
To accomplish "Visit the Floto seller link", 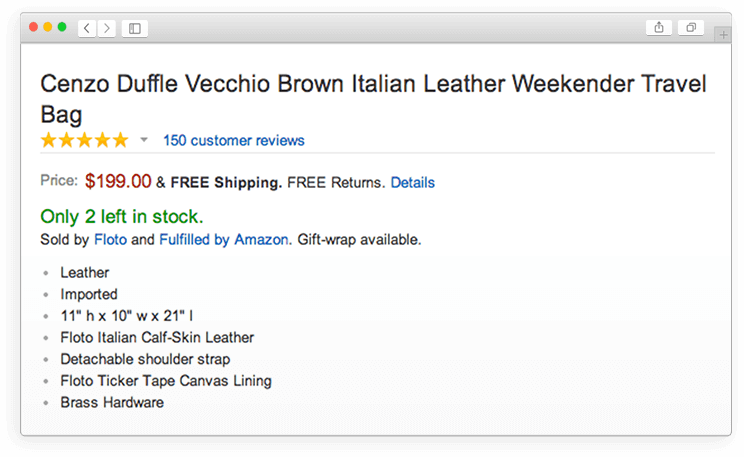I will pyautogui.click(x=111, y=240).
